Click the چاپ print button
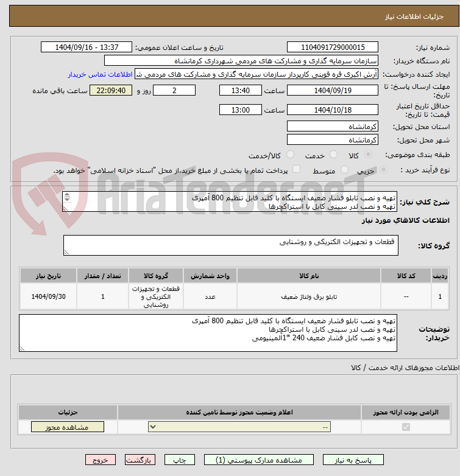 point(179,460)
